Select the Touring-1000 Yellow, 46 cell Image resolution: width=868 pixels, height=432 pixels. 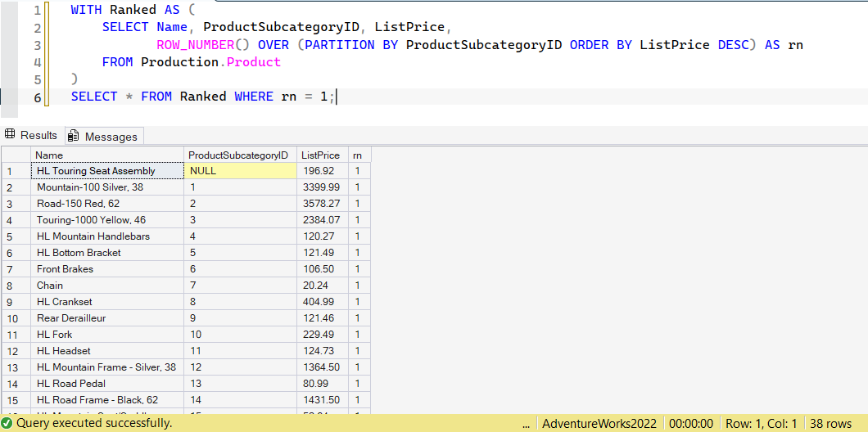point(107,219)
